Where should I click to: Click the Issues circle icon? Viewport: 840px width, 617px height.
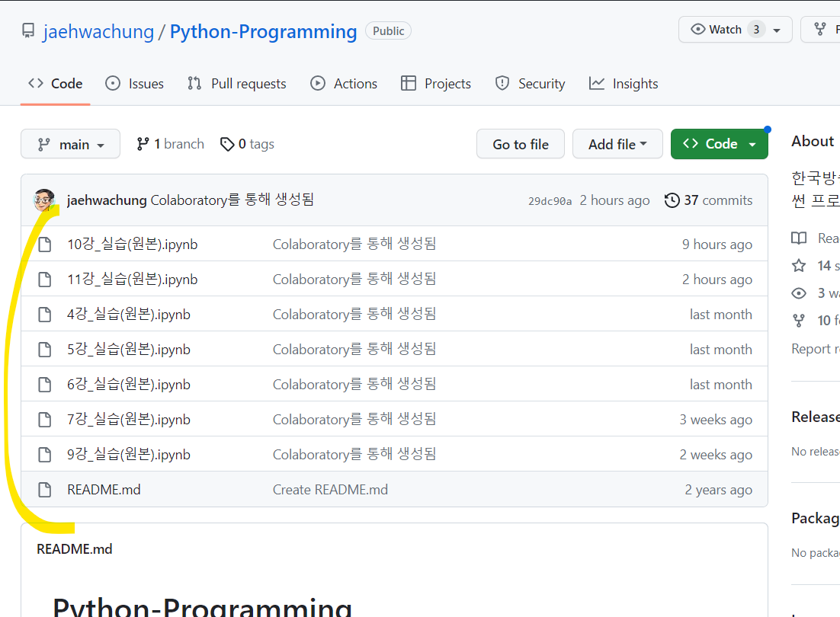pyautogui.click(x=113, y=84)
